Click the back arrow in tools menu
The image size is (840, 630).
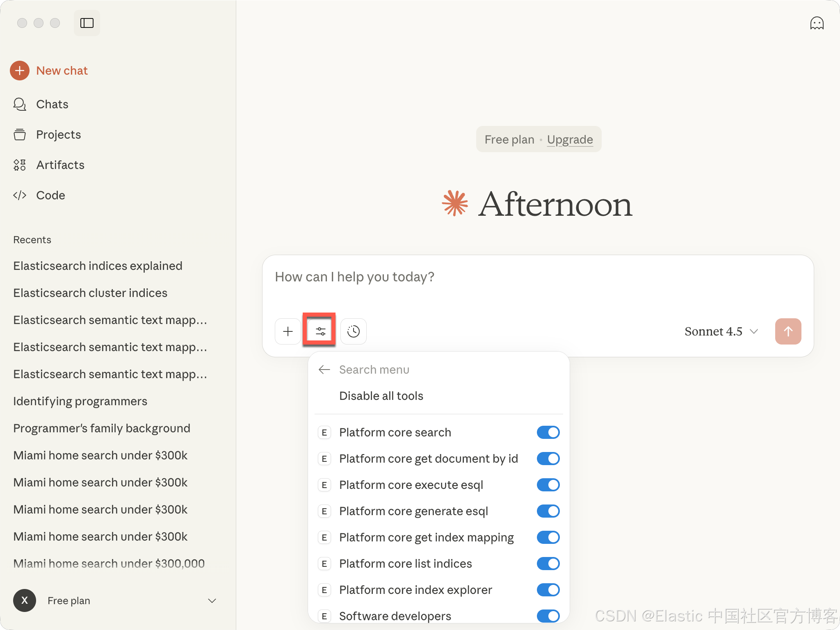[324, 370]
